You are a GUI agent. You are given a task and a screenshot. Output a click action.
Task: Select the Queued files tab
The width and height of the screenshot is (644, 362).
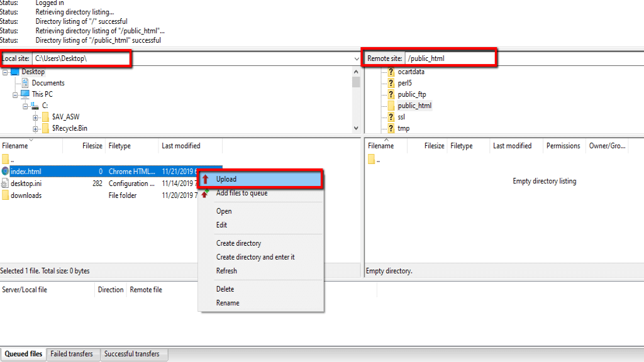click(23, 354)
